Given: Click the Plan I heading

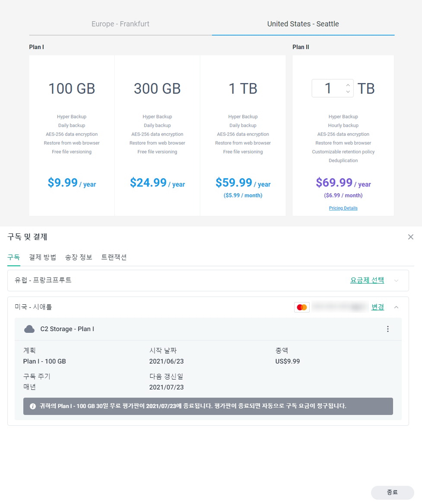Looking at the screenshot, I should pyautogui.click(x=36, y=47).
